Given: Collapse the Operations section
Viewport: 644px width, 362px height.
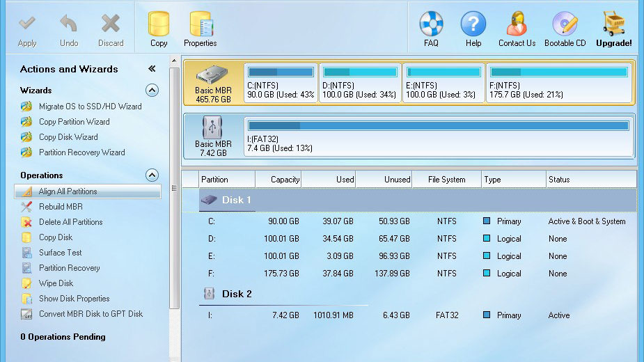Looking at the screenshot, I should pyautogui.click(x=152, y=175).
